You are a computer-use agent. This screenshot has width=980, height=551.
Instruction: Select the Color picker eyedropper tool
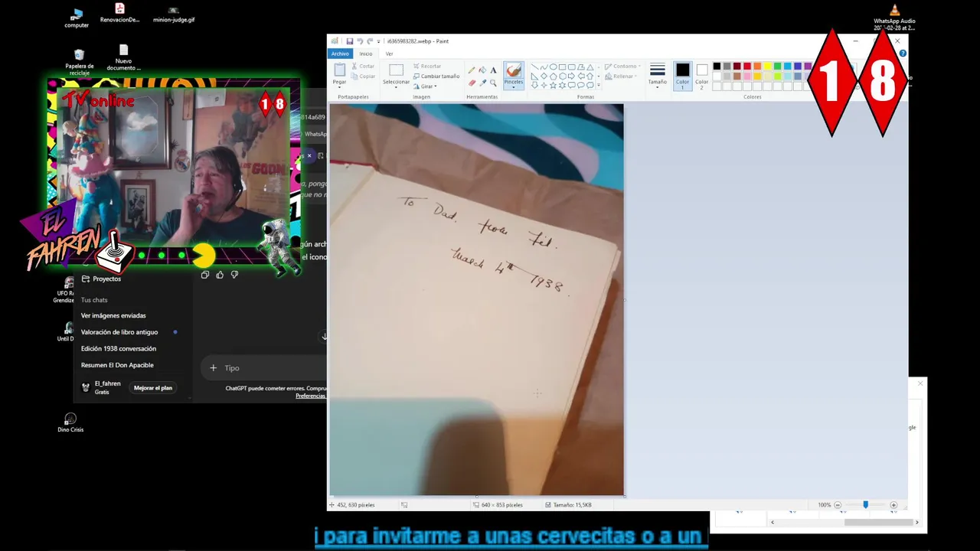(482, 83)
